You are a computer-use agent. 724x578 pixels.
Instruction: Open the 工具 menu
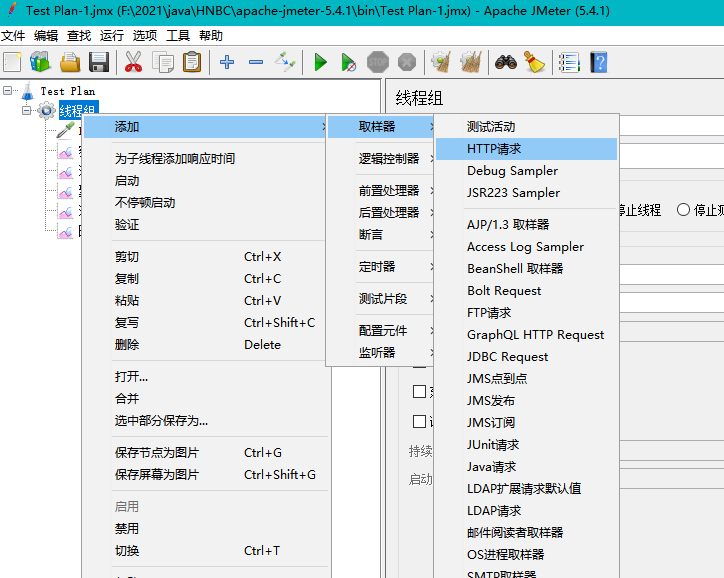[178, 36]
